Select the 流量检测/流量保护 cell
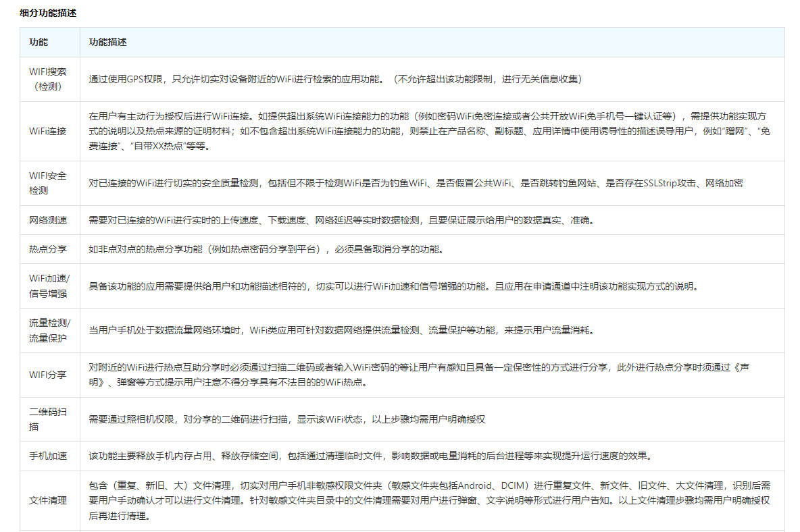Screen dimensions: 800x532 pyautogui.click(x=50, y=330)
